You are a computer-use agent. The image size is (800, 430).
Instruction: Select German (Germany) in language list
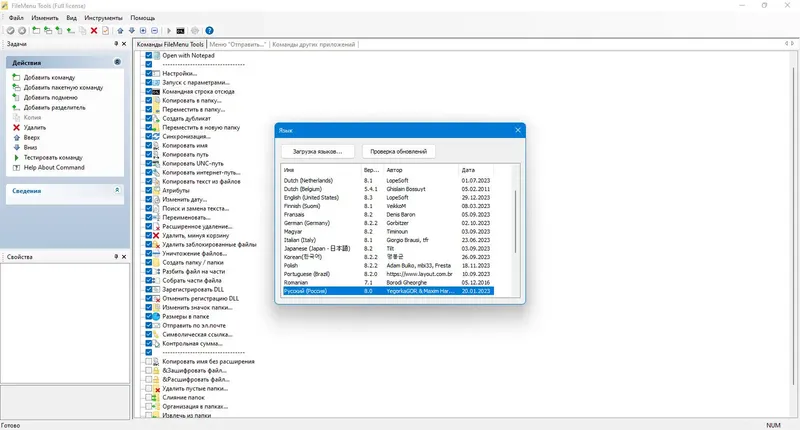pos(388,223)
